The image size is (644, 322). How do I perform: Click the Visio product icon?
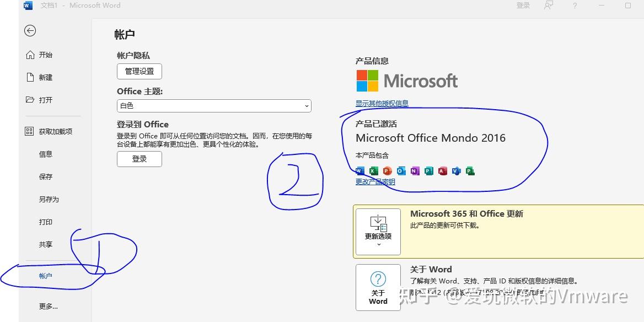click(x=457, y=171)
